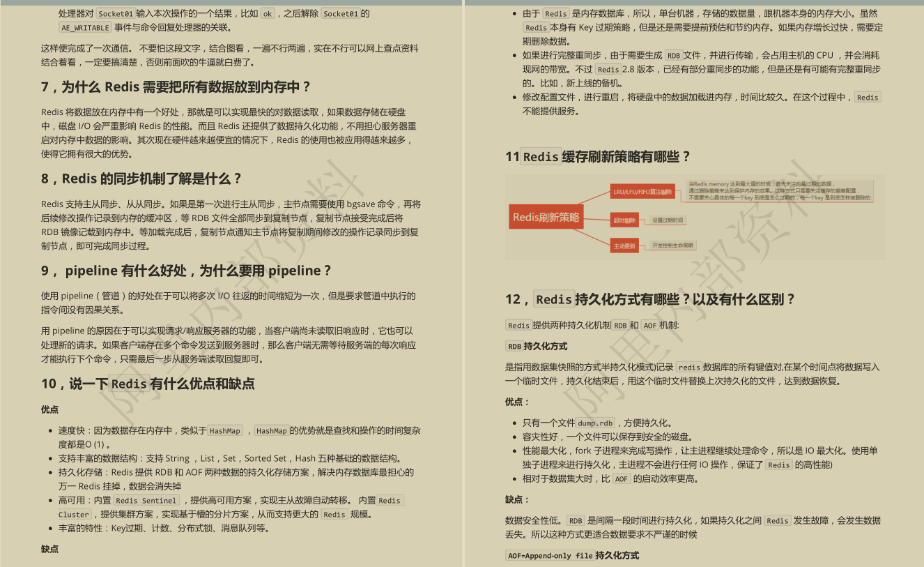The height and width of the screenshot is (567, 924).
Task: Click the bullet starting "持久化存储"
Action: pos(236,479)
